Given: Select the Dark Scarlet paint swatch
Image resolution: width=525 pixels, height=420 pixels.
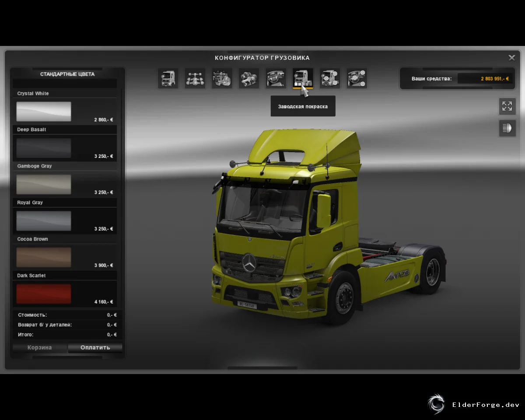Looking at the screenshot, I should (x=44, y=294).
